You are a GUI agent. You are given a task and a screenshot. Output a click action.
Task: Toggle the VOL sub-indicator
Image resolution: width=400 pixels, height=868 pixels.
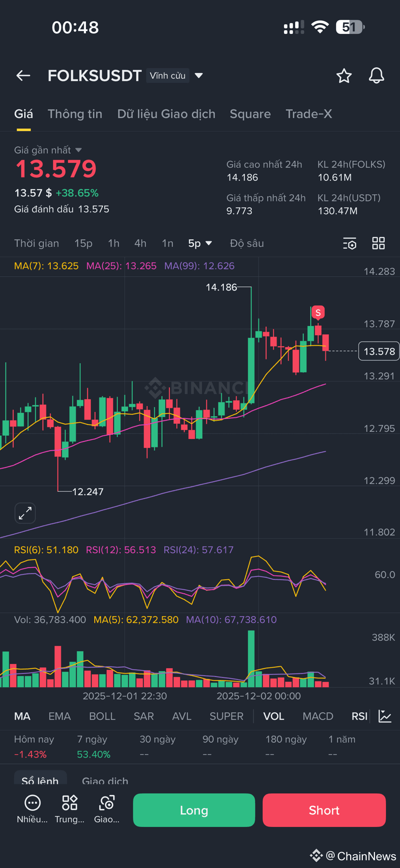tap(273, 716)
